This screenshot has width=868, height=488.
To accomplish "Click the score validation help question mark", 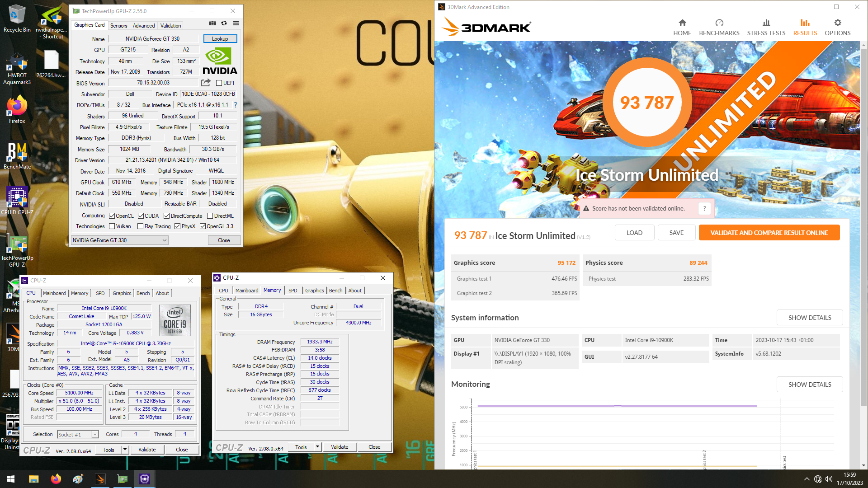I will click(704, 208).
